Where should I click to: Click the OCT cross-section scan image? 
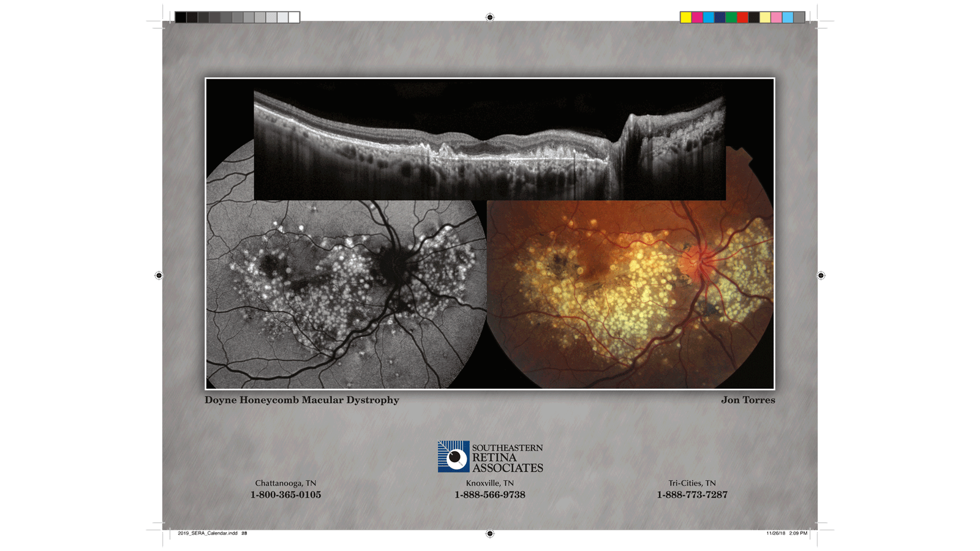pos(490,146)
